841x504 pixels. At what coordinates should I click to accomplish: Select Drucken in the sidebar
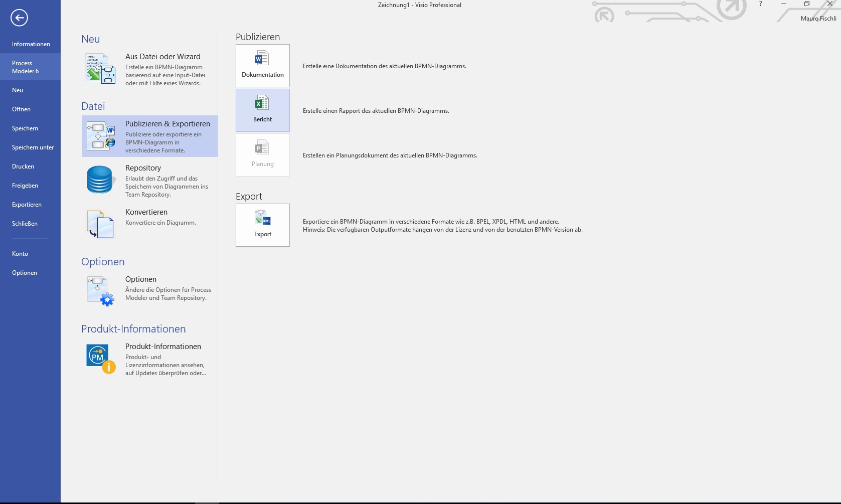30,166
